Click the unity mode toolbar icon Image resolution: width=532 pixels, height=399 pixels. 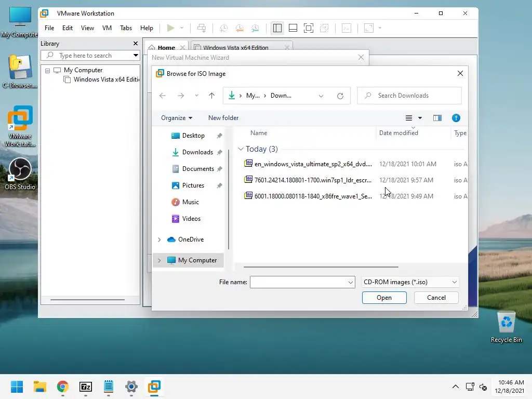pos(324,28)
